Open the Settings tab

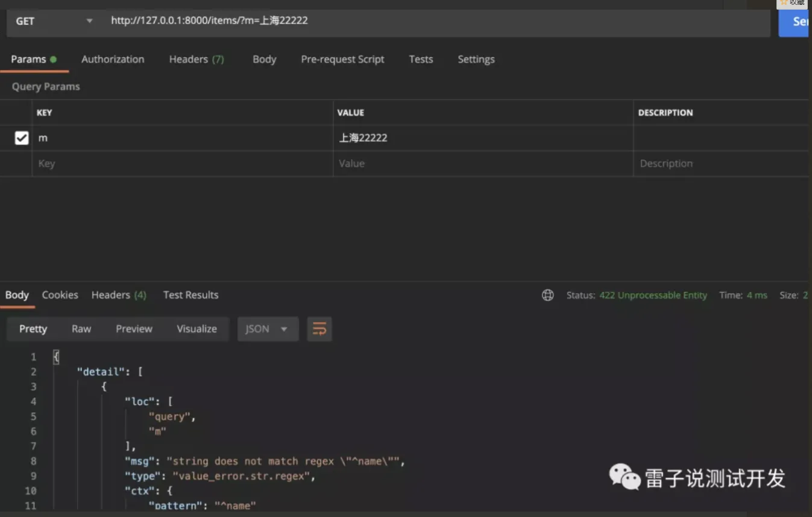point(476,59)
